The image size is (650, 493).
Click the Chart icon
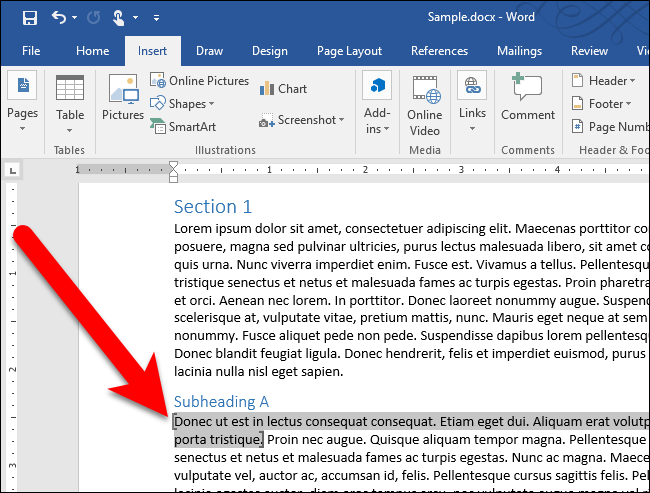(x=283, y=89)
